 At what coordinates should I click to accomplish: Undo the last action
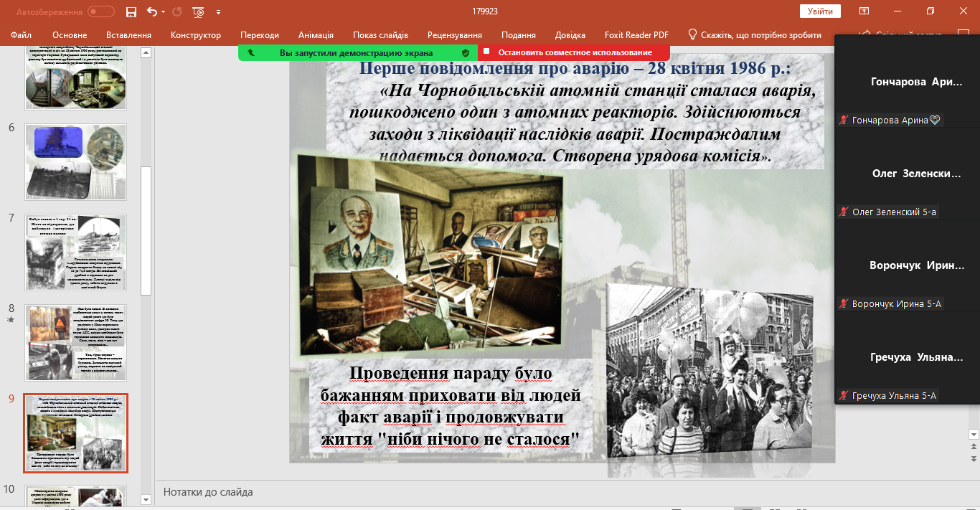151,11
